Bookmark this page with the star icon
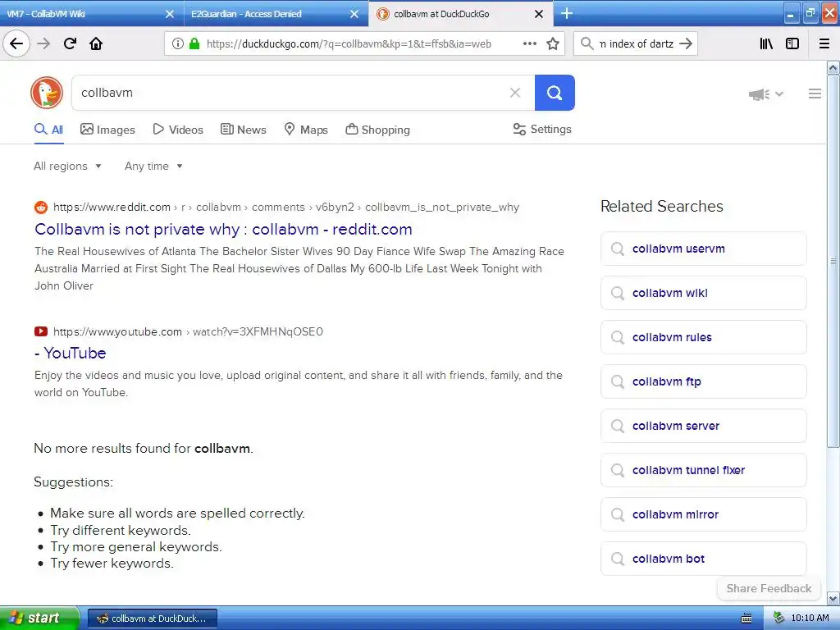 [x=553, y=44]
